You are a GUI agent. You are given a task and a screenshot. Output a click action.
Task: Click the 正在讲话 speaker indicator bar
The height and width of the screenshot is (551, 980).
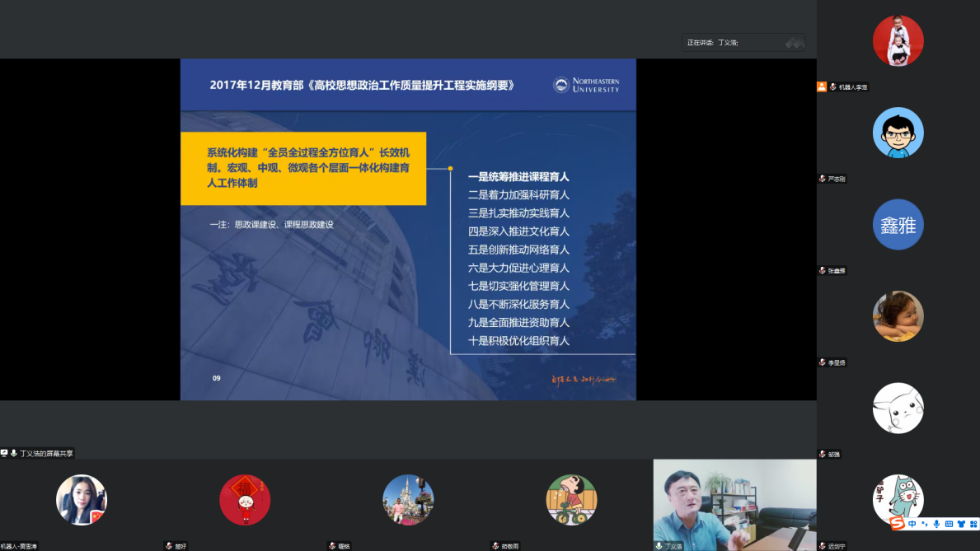(x=743, y=42)
